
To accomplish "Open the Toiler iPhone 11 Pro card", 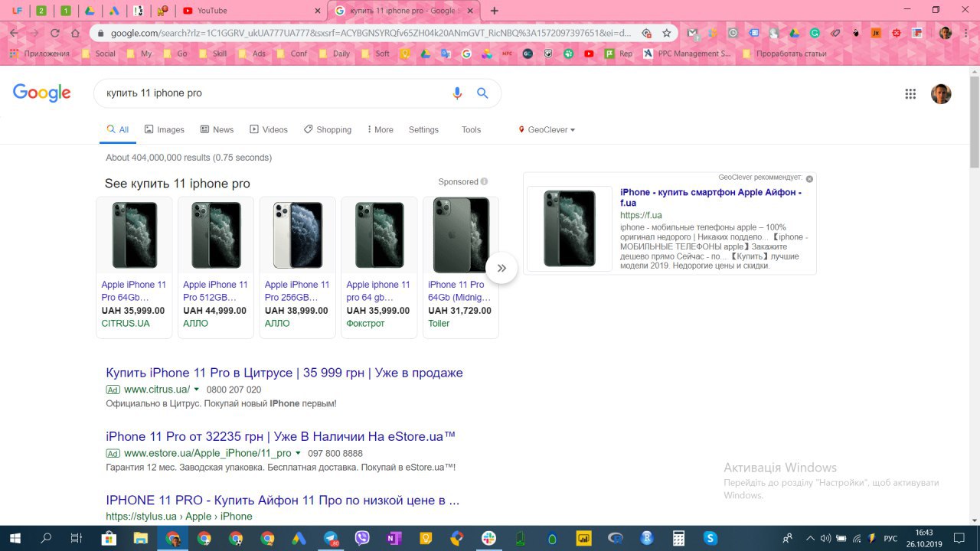I will coord(461,267).
